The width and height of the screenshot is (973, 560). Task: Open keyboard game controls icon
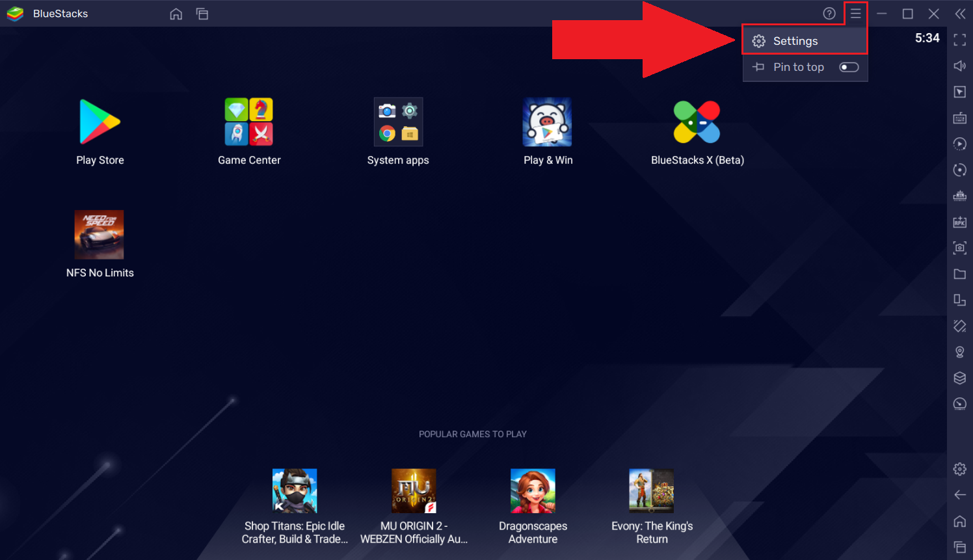[x=960, y=118]
